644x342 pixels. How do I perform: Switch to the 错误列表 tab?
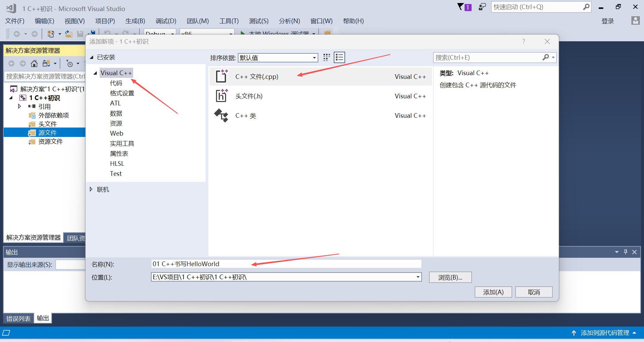[18, 319]
